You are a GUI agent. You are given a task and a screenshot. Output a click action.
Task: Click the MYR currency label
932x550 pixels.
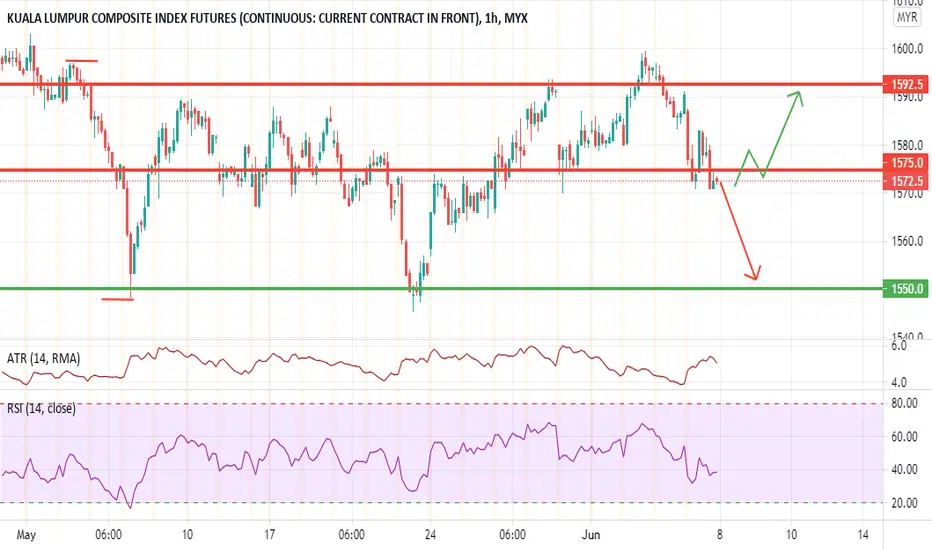point(907,17)
